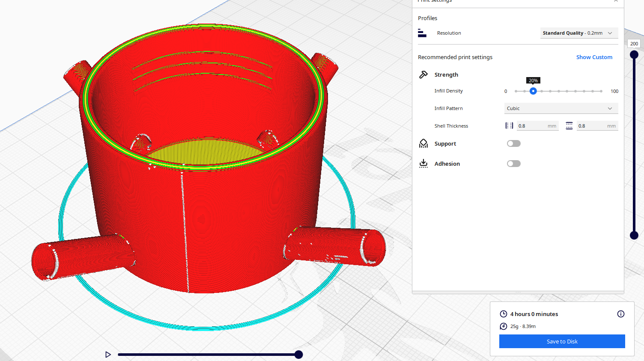Click the wall thickness icon beside the first 0.8 field

[x=509, y=125]
